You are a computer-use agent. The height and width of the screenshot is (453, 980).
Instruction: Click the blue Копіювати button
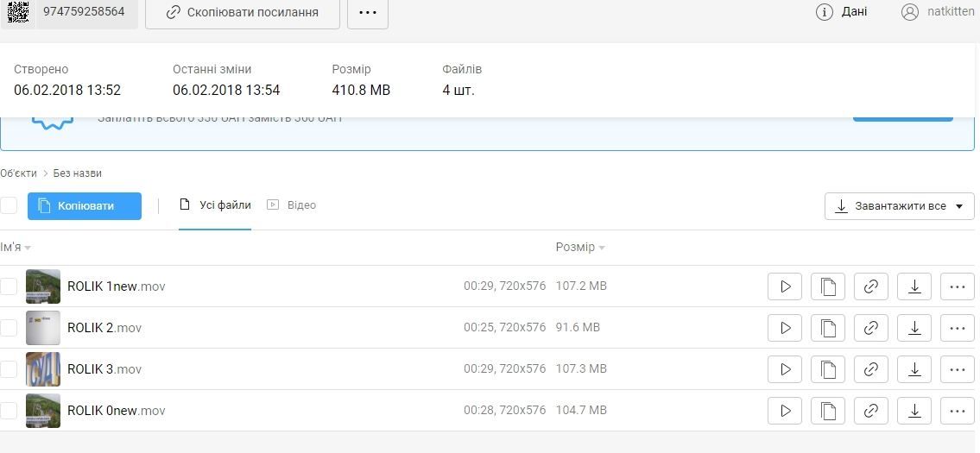point(85,206)
